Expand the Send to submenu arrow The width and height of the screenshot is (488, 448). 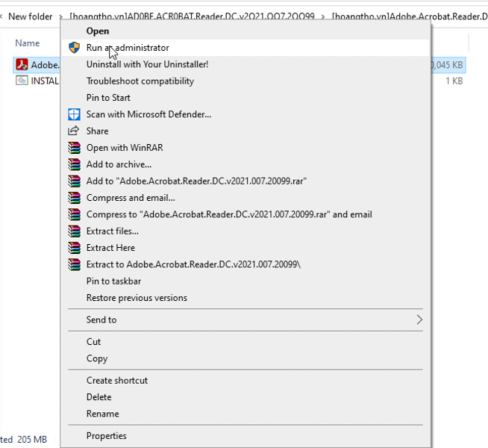(419, 320)
